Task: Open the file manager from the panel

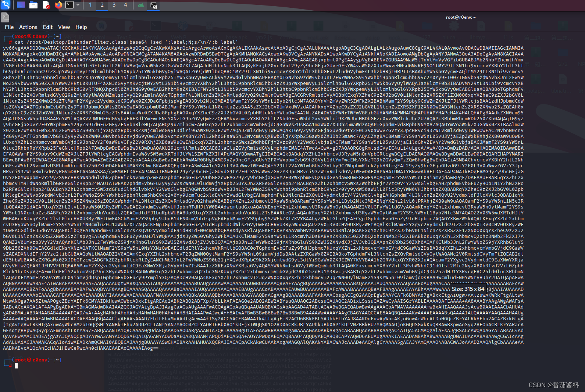Action: pyautogui.click(x=33, y=5)
